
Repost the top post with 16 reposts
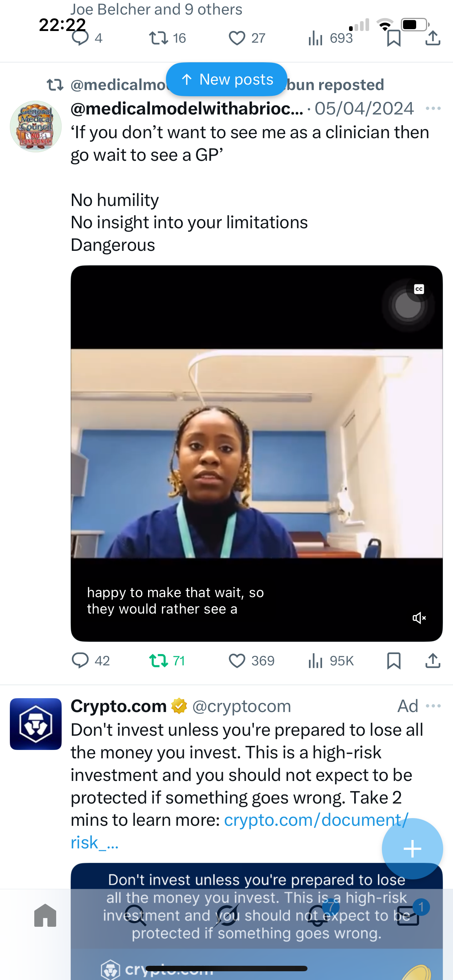tap(167, 38)
